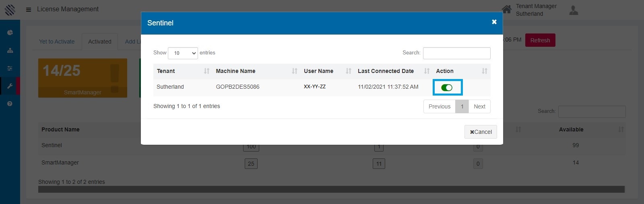Click the Next pagination button
The height and width of the screenshot is (204, 644).
tap(479, 106)
